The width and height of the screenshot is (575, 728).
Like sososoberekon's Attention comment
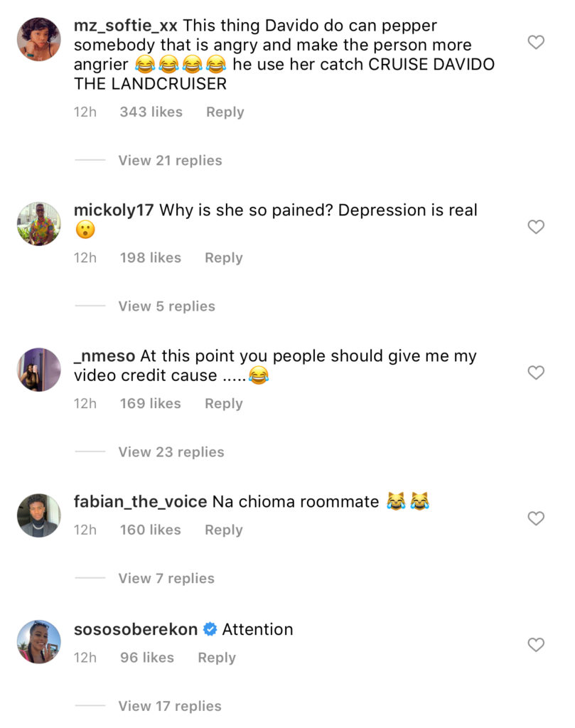[536, 646]
